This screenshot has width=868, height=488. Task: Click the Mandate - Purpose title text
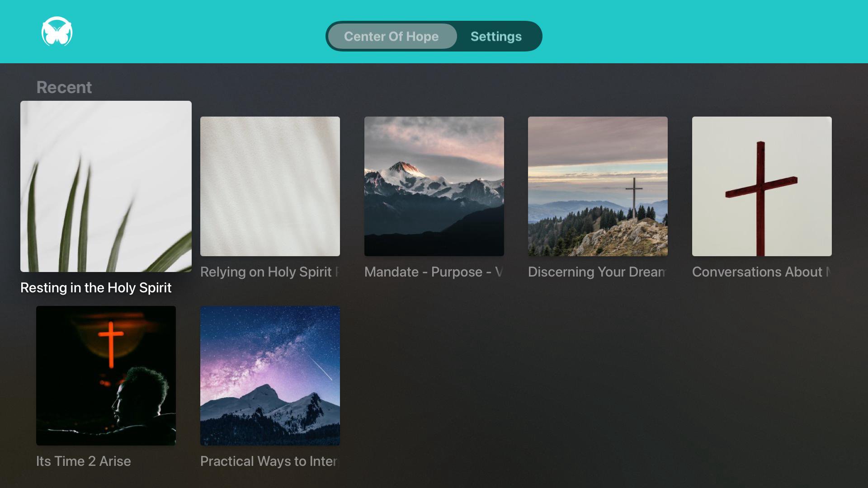click(x=433, y=272)
